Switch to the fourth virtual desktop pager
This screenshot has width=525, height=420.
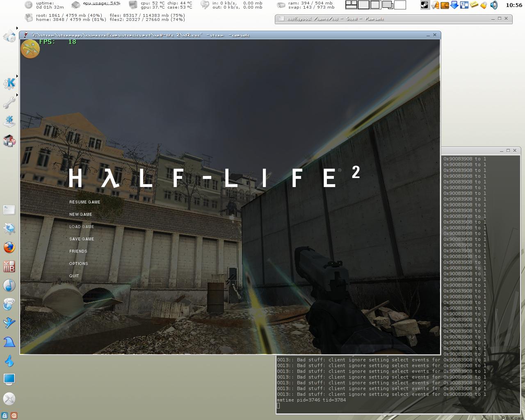(388, 5)
